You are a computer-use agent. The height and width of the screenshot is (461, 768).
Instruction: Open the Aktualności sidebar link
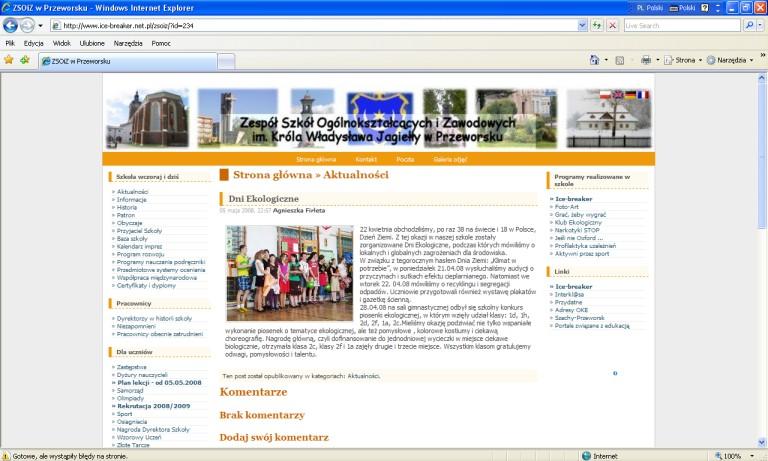click(x=132, y=192)
